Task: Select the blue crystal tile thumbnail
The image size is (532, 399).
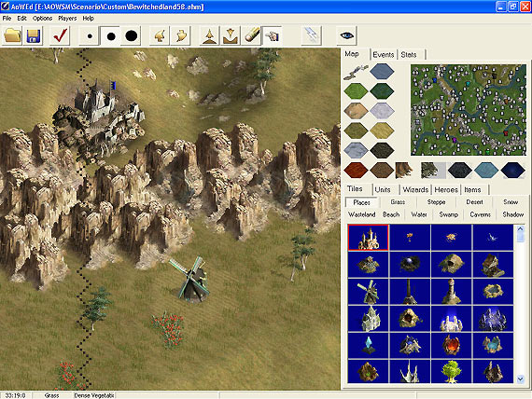Action: [368, 346]
